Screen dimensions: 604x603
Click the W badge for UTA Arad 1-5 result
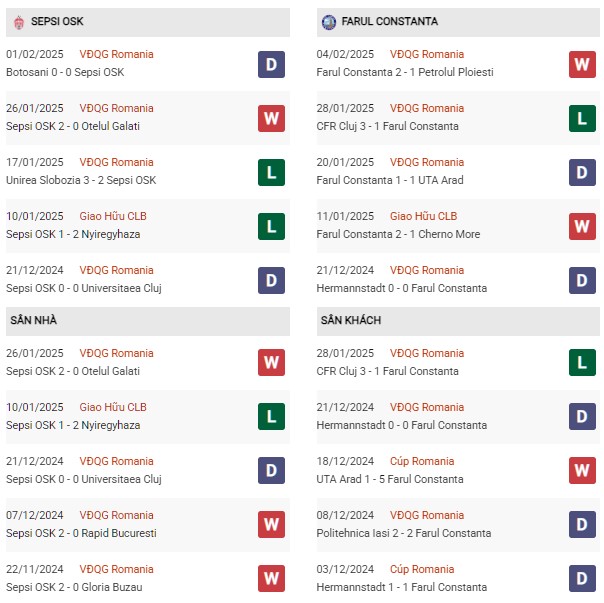582,470
